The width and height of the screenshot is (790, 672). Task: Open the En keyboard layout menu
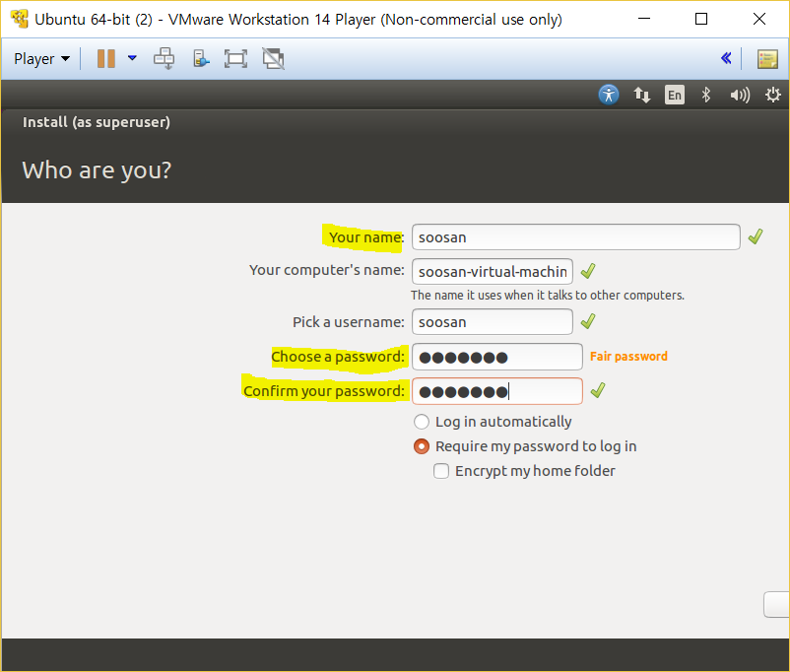pos(674,95)
